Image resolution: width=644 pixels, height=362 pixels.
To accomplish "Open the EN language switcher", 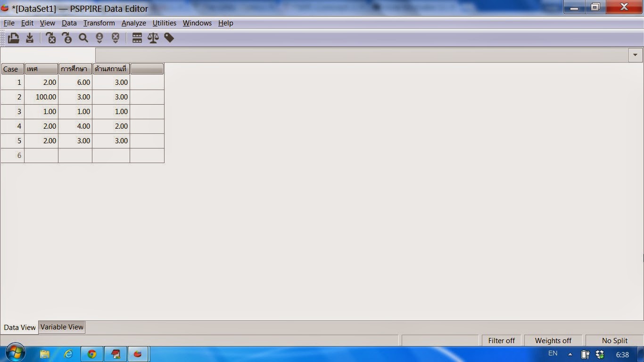I will point(553,353).
